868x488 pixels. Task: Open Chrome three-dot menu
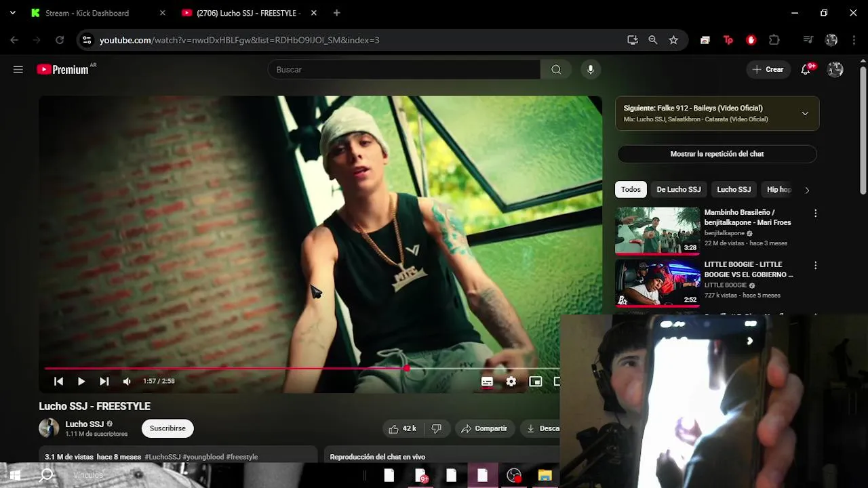coord(854,40)
